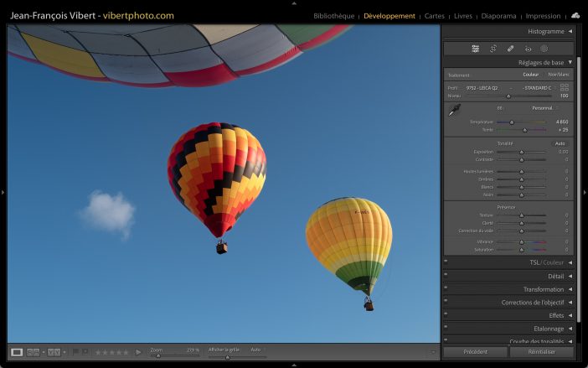The height and width of the screenshot is (368, 588).
Task: Select the Edit sliders tool icon
Action: 475,49
